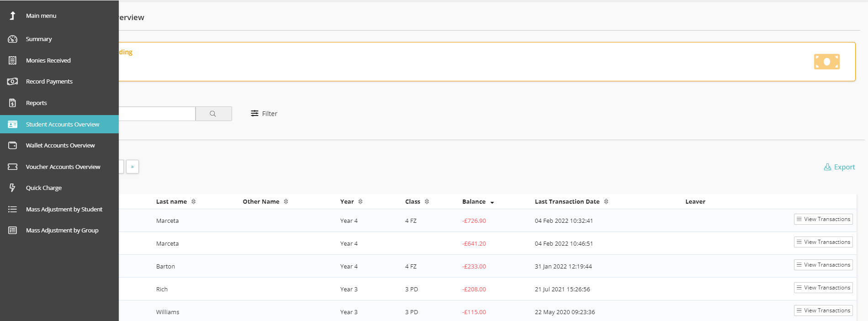This screenshot has height=321, width=868.
Task: Click the last name Rich
Action: [162, 289]
